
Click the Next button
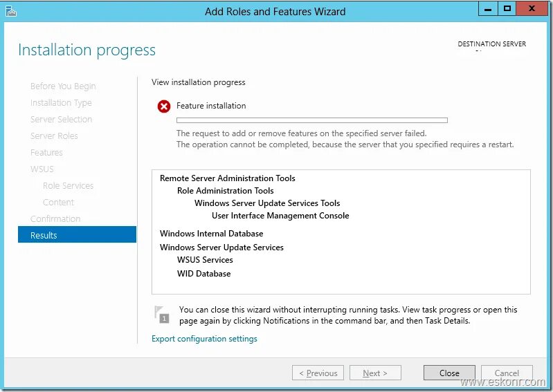375,373
